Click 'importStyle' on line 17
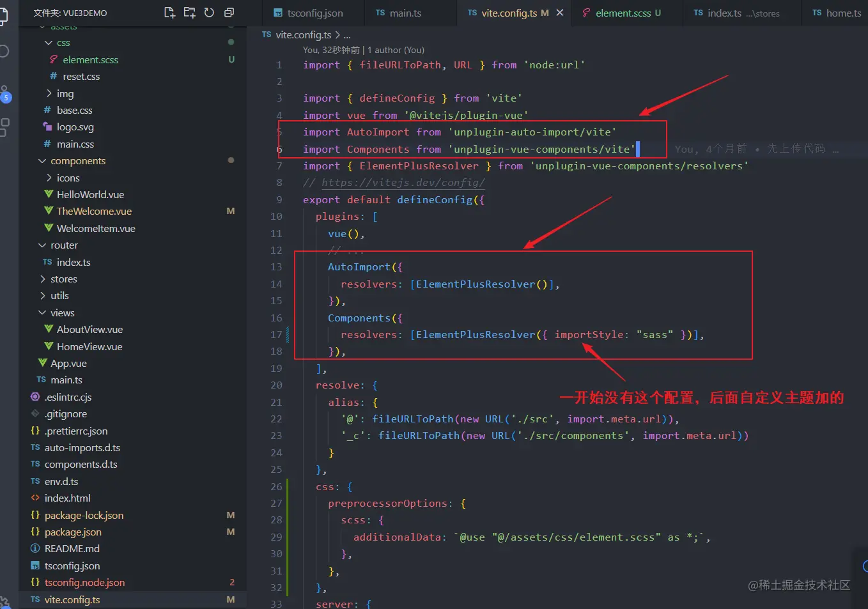This screenshot has height=609, width=868. [589, 335]
